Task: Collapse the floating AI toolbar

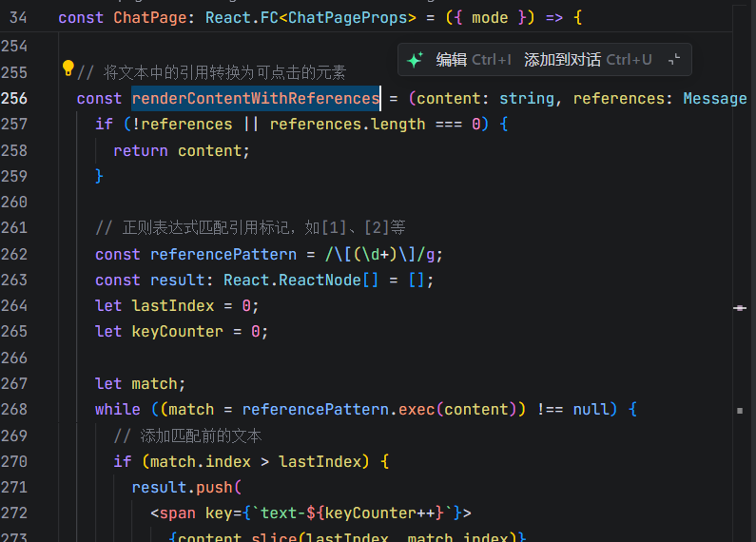Action: point(674,60)
